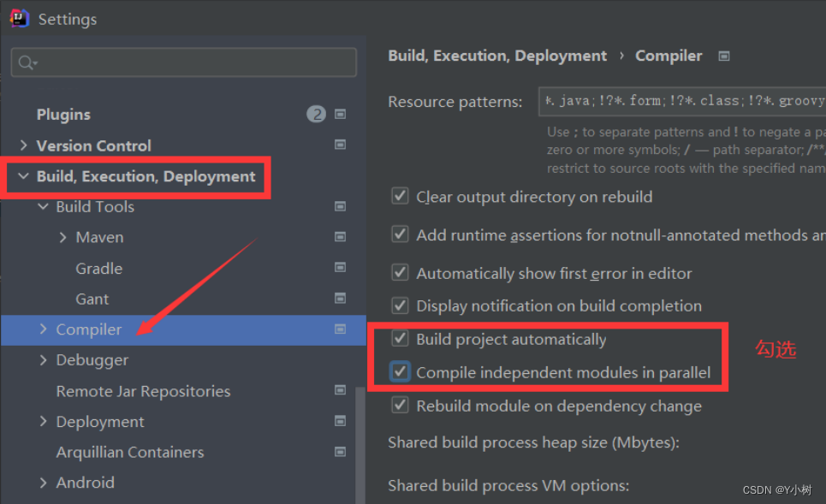The width and height of the screenshot is (826, 504).
Task: Collapse Build, Execution, Deployment section
Action: click(23, 176)
